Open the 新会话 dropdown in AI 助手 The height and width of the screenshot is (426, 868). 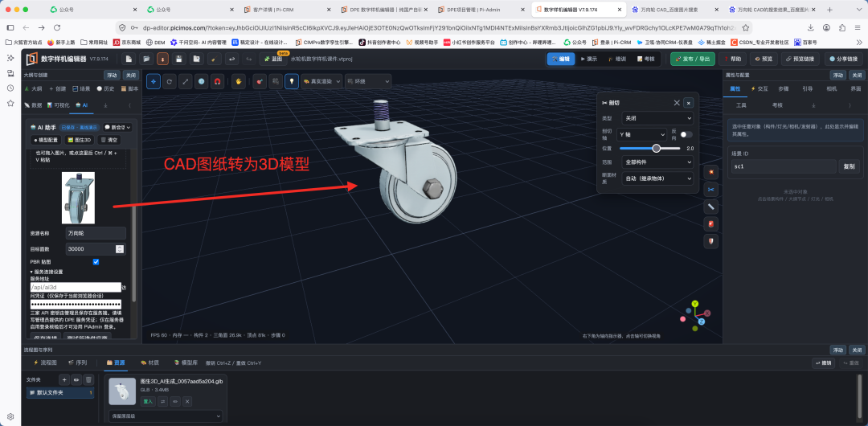pos(117,128)
